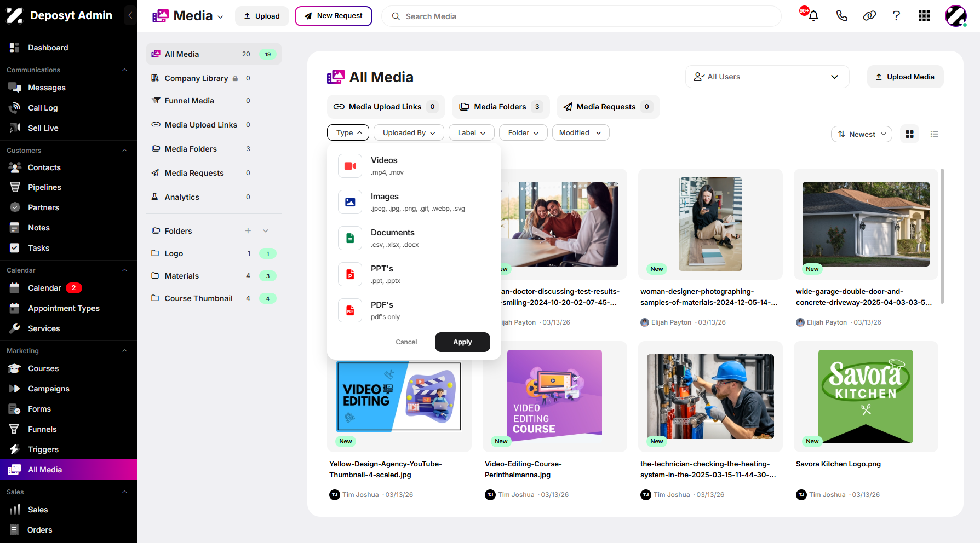Open the Media Folders tab
Viewport: 980px width, 543px height.
coord(501,107)
